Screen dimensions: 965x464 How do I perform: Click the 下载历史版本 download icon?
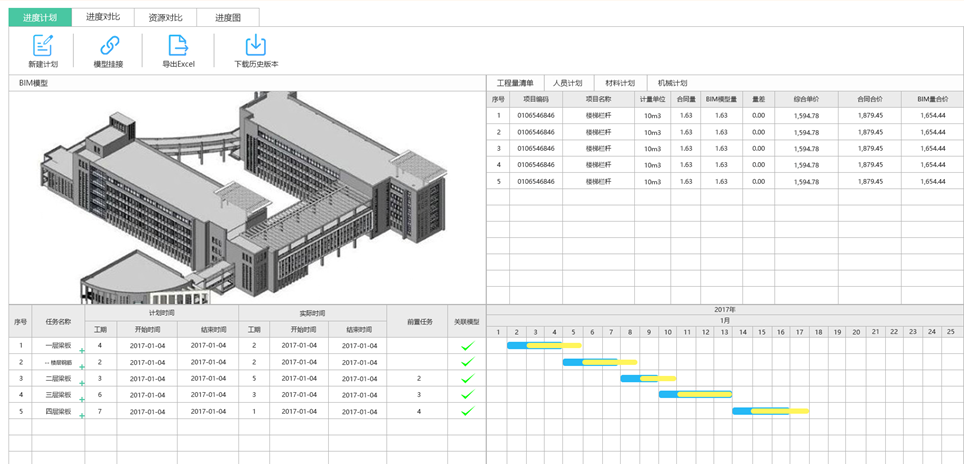coord(255,45)
